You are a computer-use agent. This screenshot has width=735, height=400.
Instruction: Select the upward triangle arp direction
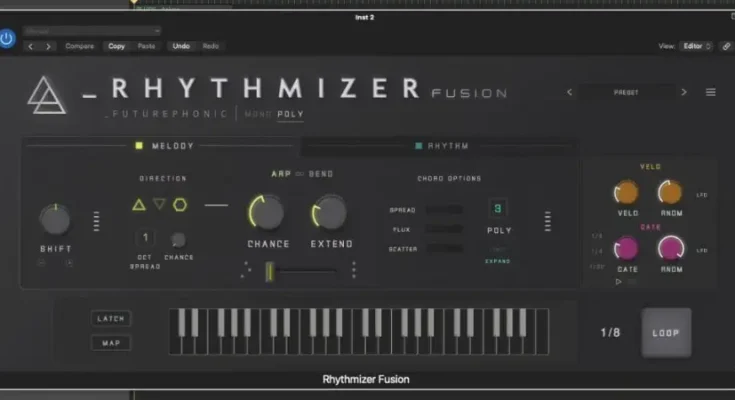coord(139,205)
